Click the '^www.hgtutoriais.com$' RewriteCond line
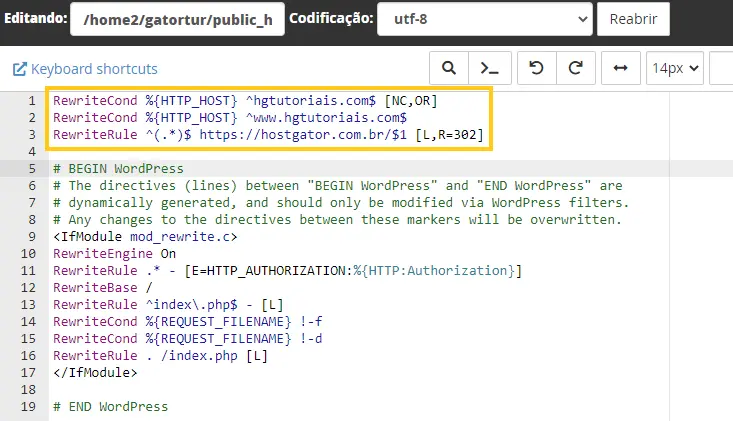 pos(230,118)
